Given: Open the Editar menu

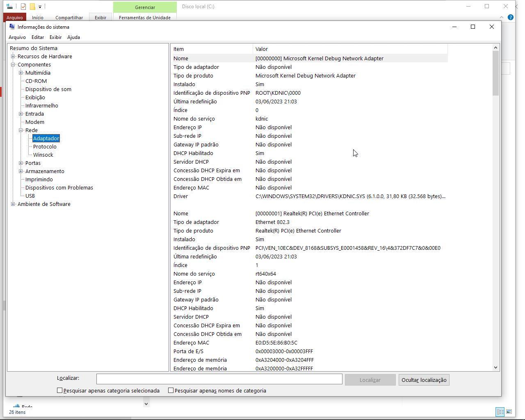Looking at the screenshot, I should [38, 37].
